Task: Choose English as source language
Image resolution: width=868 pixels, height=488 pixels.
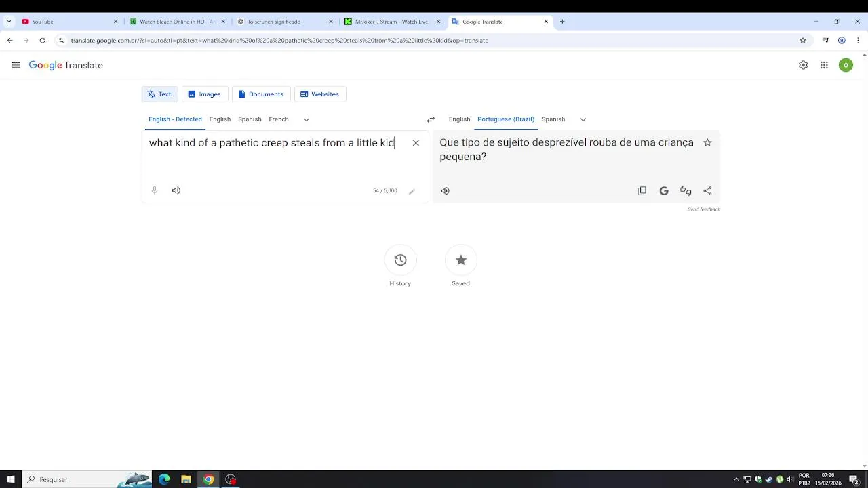Action: coord(220,119)
